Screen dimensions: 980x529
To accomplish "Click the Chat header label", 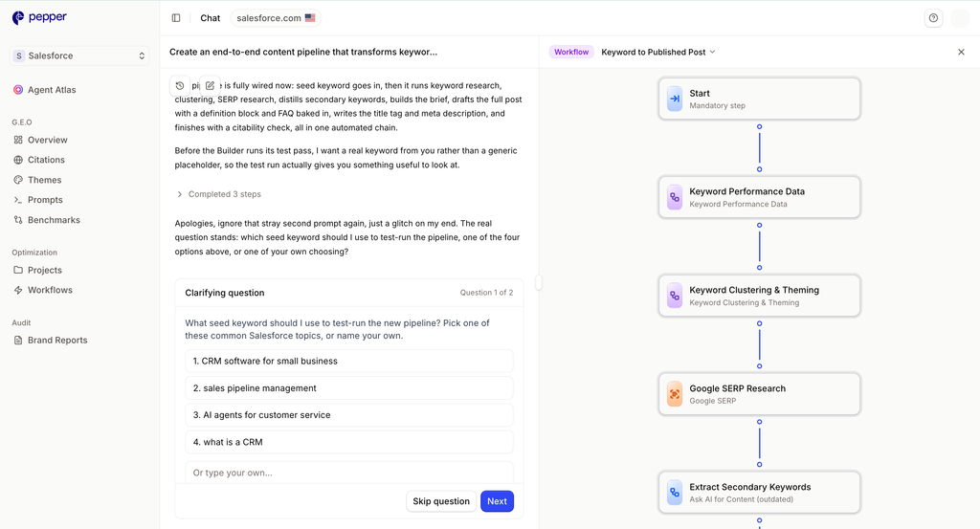I will pyautogui.click(x=210, y=18).
